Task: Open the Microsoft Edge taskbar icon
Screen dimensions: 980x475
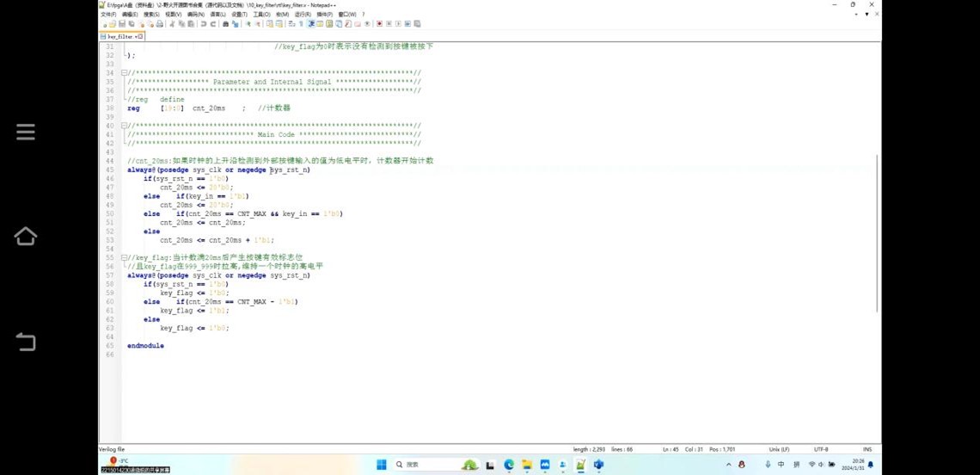Action: [509, 465]
